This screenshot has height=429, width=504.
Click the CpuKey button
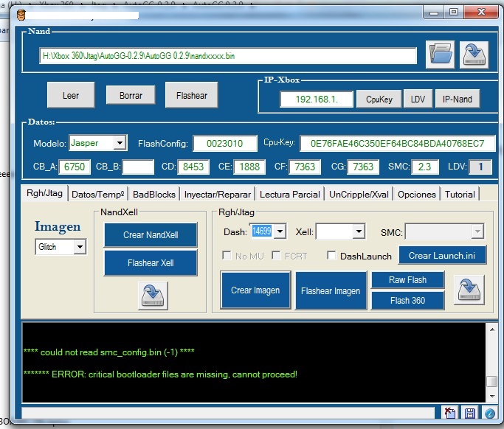click(379, 100)
